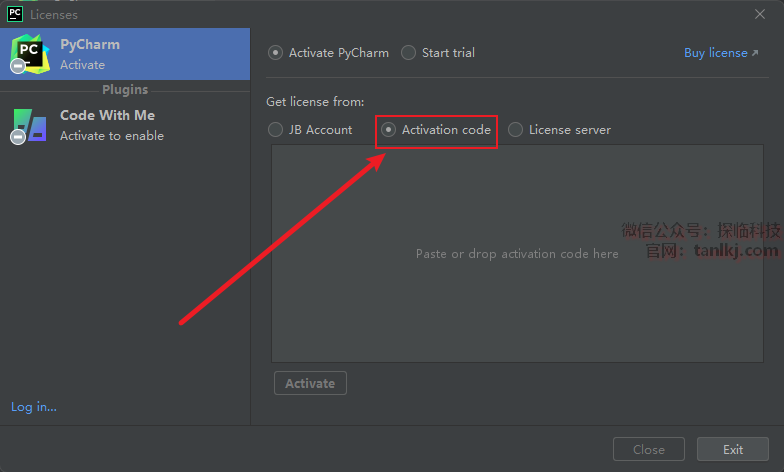Choose the Start trial option
The width and height of the screenshot is (784, 472).
point(408,52)
